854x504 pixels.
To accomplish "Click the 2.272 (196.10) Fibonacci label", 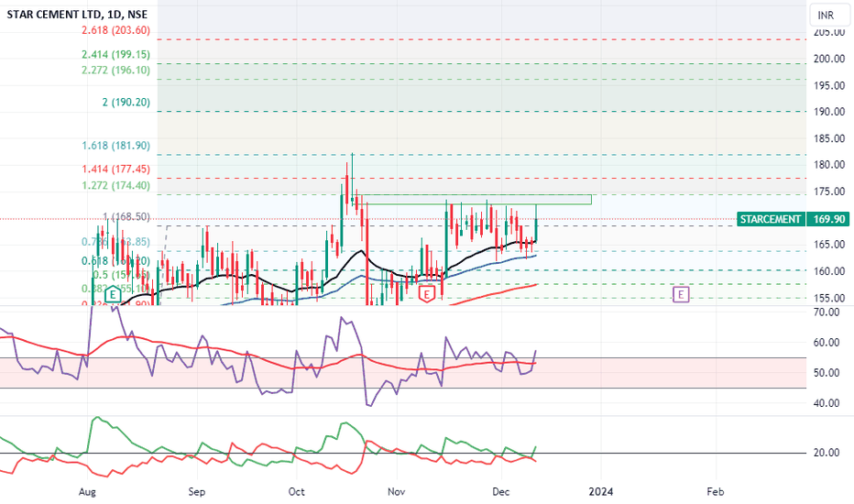I will point(116,71).
